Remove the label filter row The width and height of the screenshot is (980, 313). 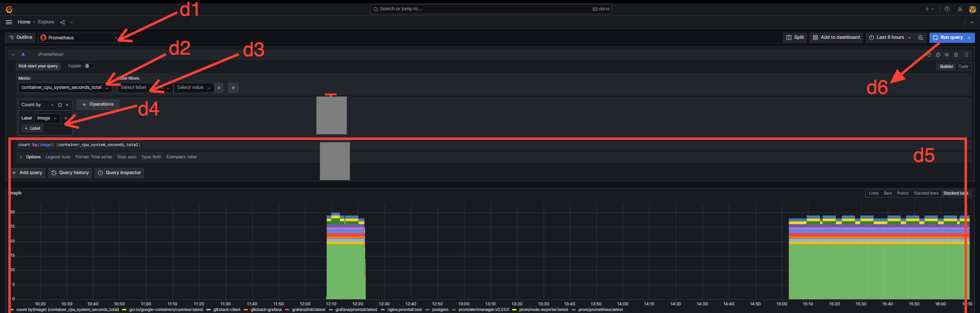click(219, 88)
